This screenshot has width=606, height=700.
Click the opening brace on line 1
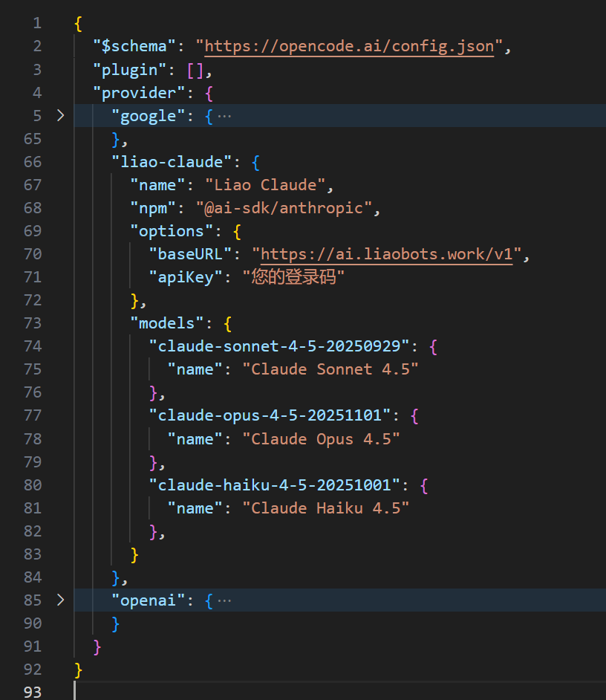tap(78, 24)
